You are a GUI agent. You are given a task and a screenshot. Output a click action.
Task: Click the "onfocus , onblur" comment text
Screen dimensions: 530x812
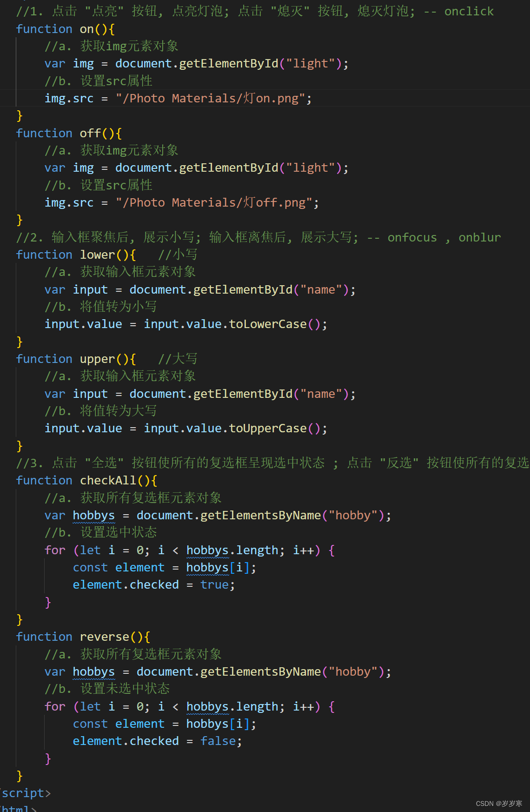pos(444,237)
